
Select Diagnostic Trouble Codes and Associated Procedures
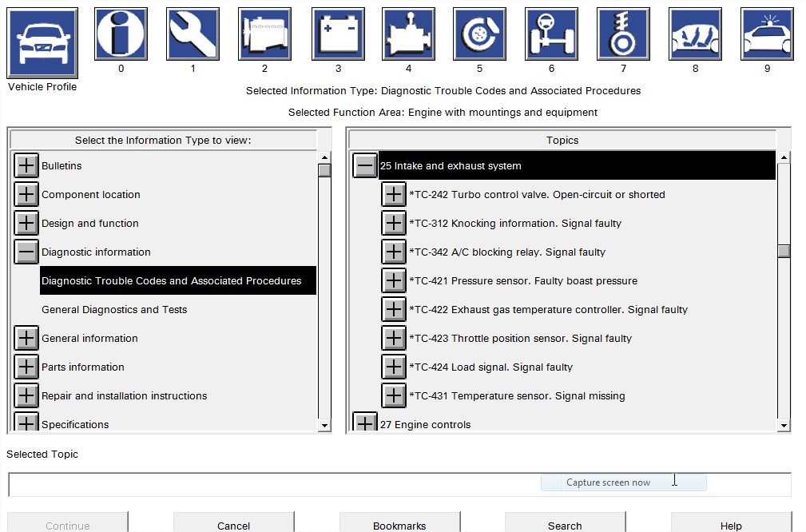coord(178,280)
